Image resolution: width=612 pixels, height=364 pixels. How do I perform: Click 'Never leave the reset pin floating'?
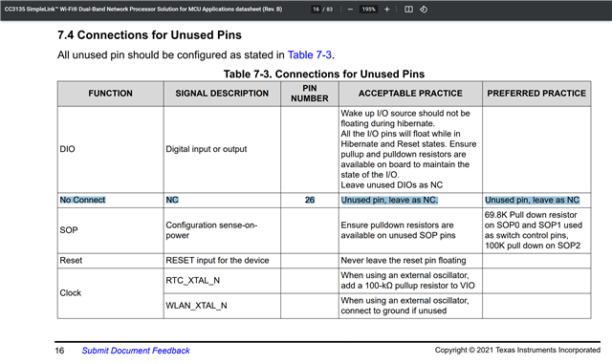click(404, 260)
